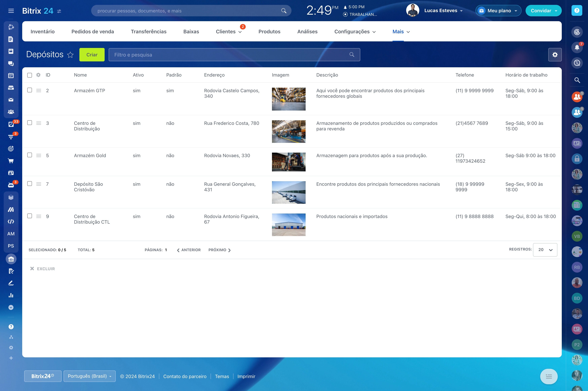Focus the Filtro e pesquisa field
The width and height of the screenshot is (588, 391).
click(234, 55)
